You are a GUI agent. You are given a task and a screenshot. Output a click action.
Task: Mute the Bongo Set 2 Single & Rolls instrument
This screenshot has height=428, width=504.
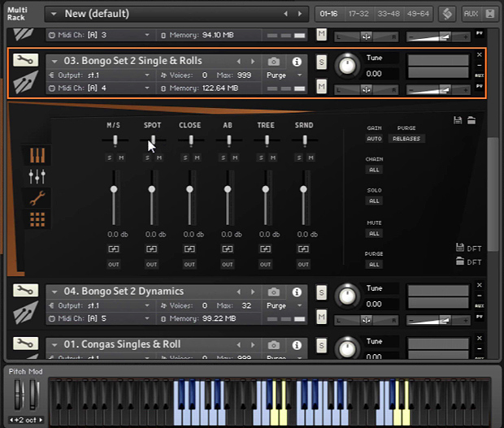(x=321, y=86)
